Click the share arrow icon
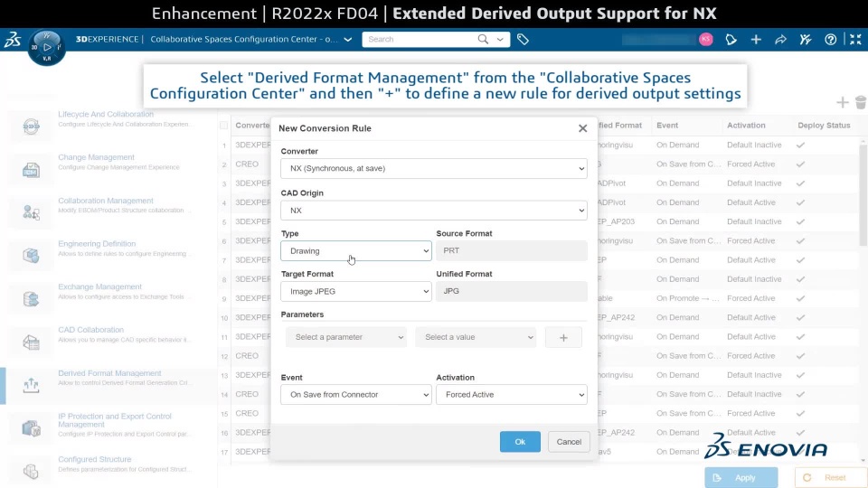 780,40
